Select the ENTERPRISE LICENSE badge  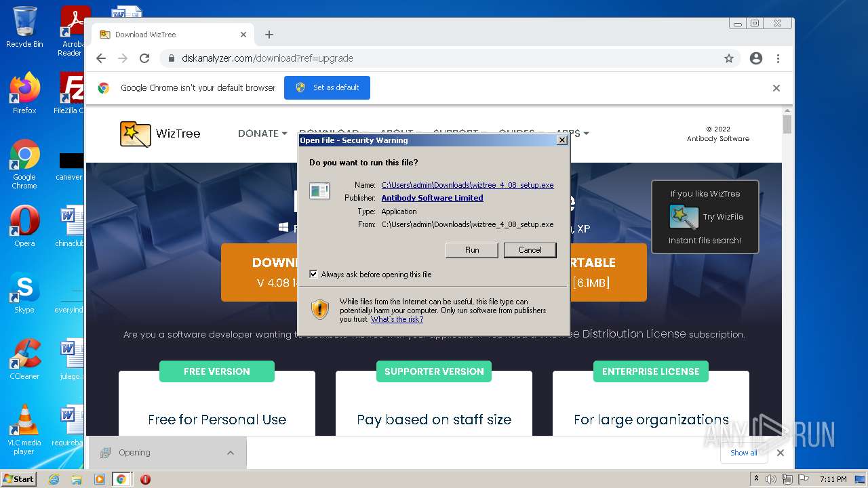point(651,371)
